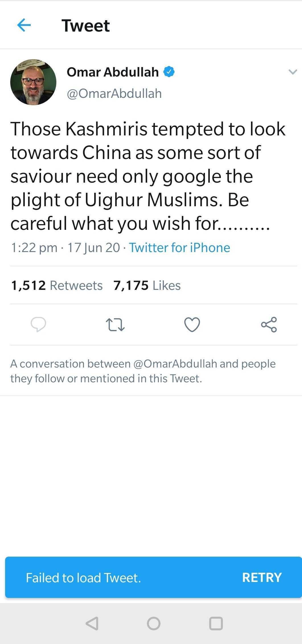
Task: Open the Omar Abdullah display name
Action: click(x=113, y=72)
